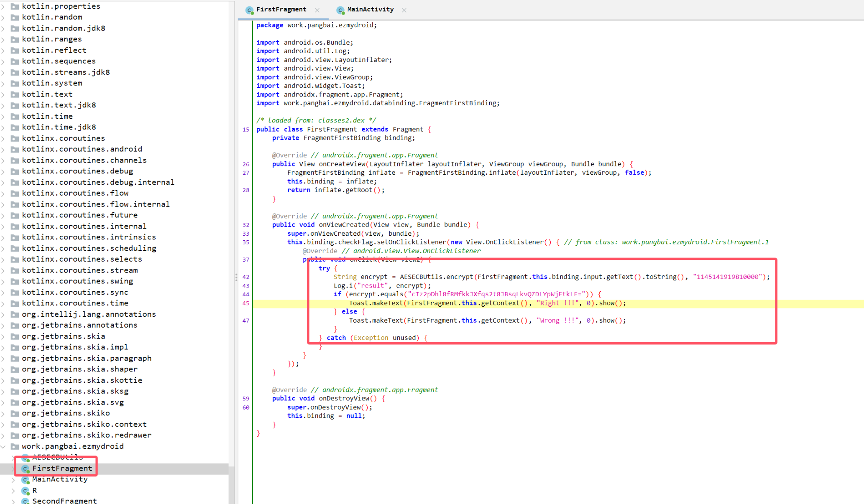The width and height of the screenshot is (864, 504).
Task: Select AESECBUtils in the package tree
Action: 57,457
